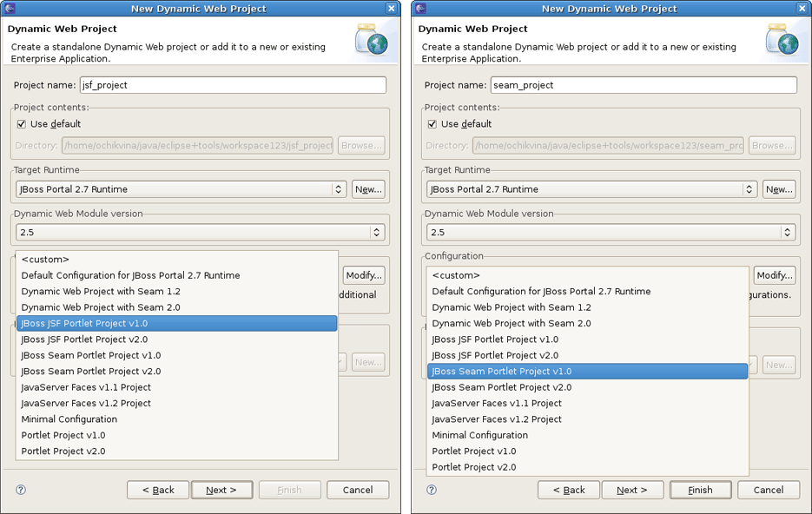Click help icon in jsf_project dialog

tap(21, 490)
